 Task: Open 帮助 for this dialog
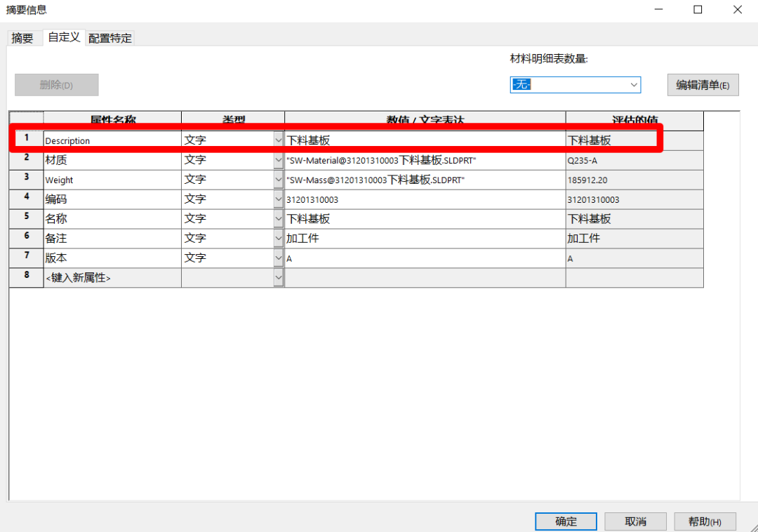point(705,521)
